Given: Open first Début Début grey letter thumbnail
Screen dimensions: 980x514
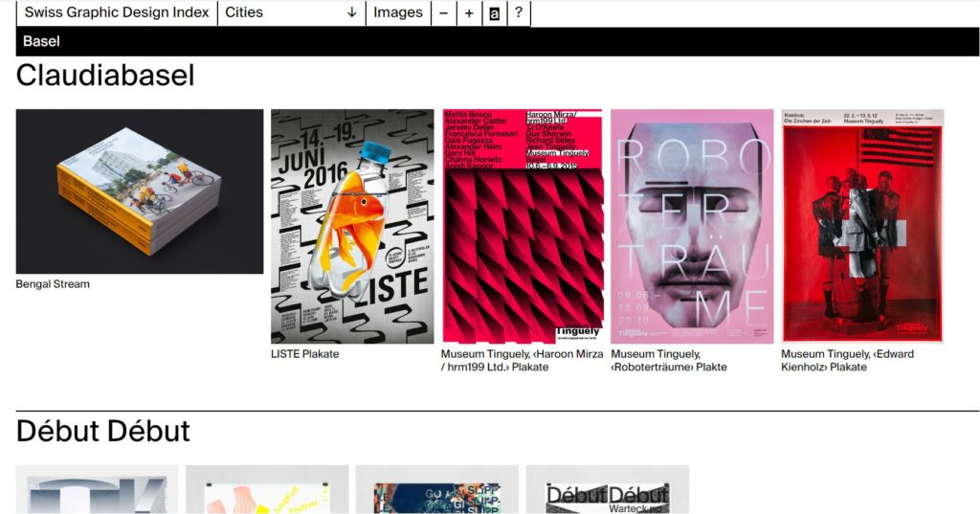Looking at the screenshot, I should click(x=98, y=490).
